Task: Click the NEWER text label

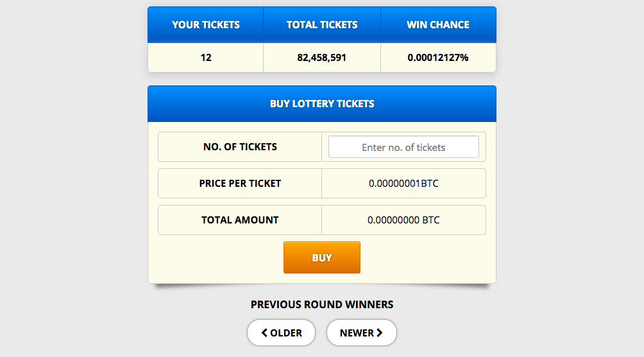Action: (x=357, y=333)
